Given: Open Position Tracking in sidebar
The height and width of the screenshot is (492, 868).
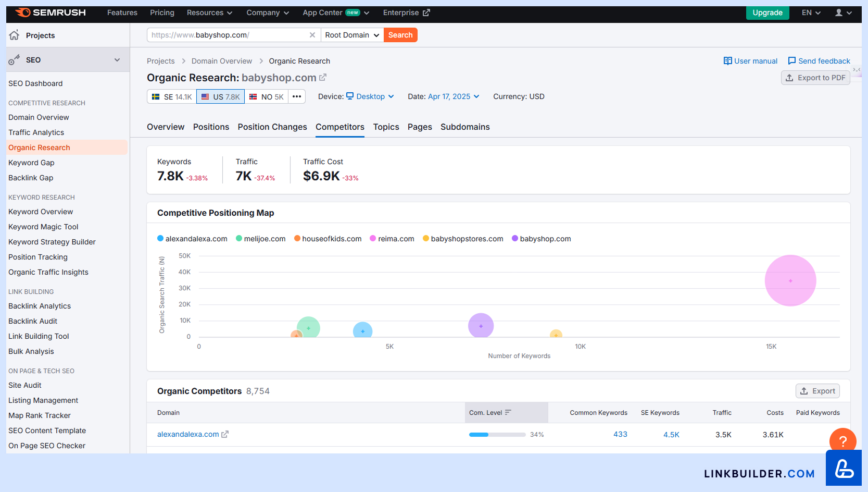Looking at the screenshot, I should [x=38, y=257].
